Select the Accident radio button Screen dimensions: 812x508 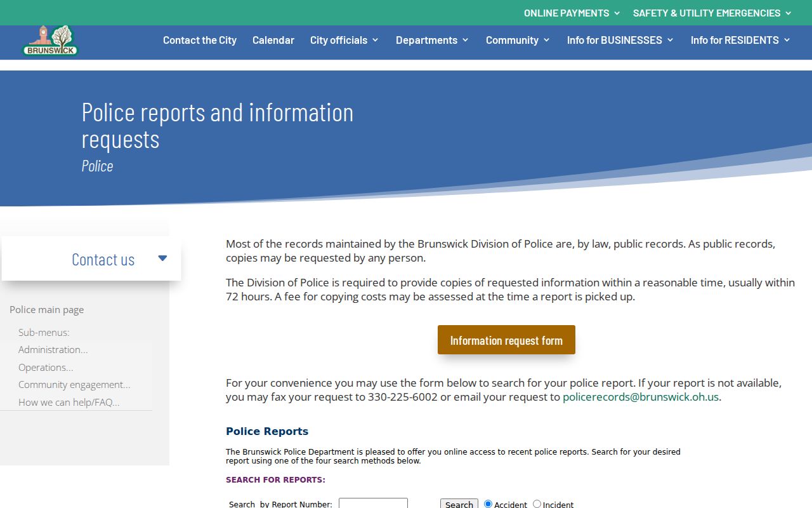488,504
